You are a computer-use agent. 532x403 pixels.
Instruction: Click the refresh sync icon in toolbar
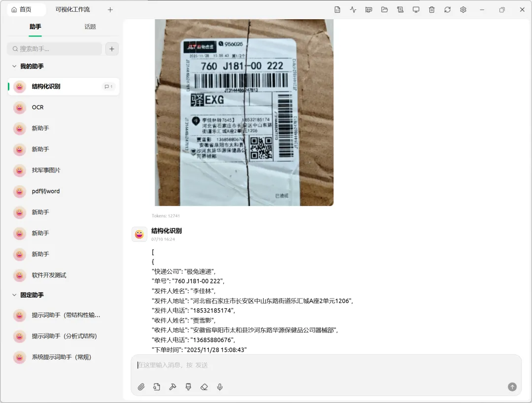[x=447, y=10]
